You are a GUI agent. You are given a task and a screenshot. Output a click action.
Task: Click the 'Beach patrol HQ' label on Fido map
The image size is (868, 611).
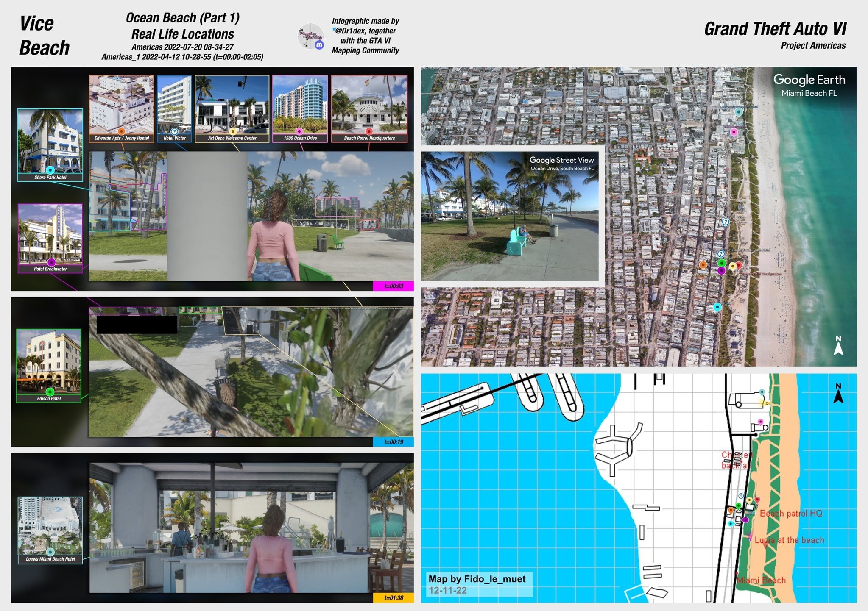[791, 513]
